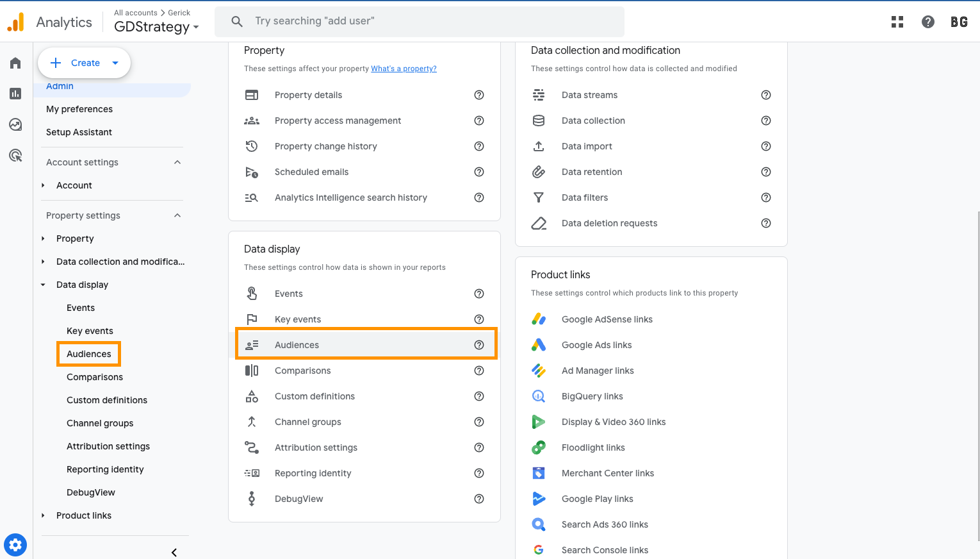Collapse the side navigation chevron
This screenshot has width=980, height=559.
click(x=174, y=552)
